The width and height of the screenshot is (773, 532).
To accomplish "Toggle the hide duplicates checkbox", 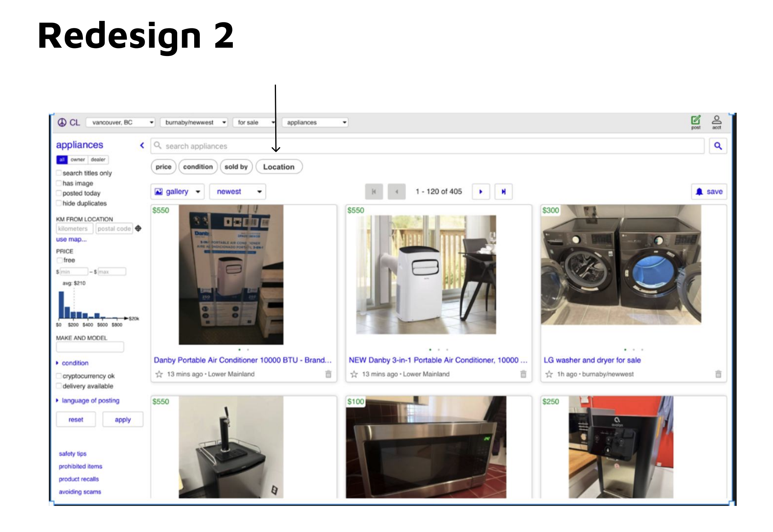I will 59,203.
